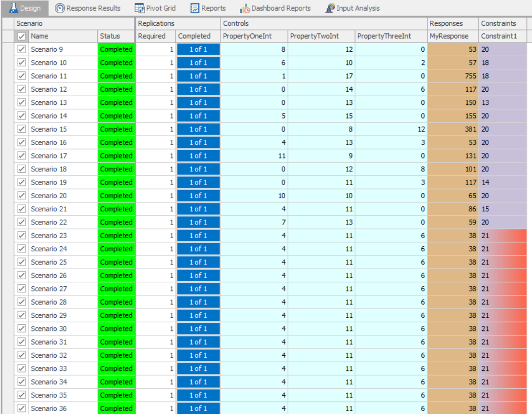532x414 pixels.
Task: Click the Constraint1 column header
Action: (503, 36)
